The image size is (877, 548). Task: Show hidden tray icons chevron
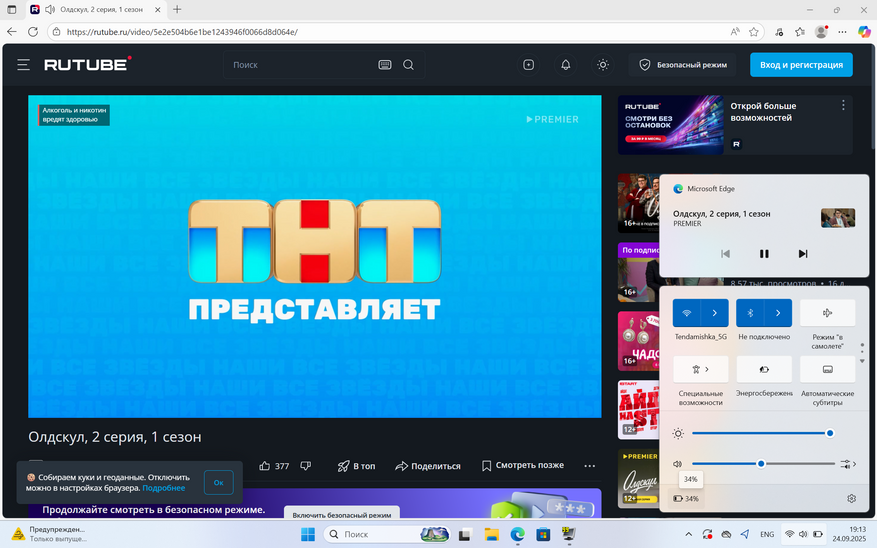click(689, 535)
